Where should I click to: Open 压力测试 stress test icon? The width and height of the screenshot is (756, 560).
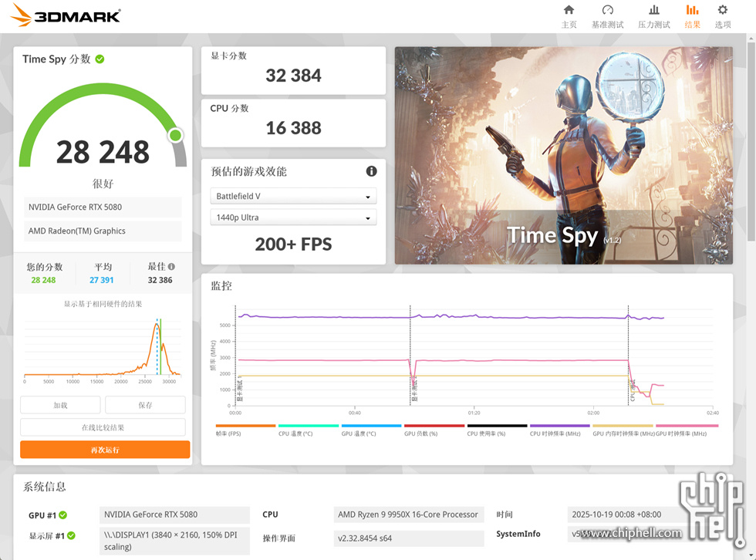(654, 11)
